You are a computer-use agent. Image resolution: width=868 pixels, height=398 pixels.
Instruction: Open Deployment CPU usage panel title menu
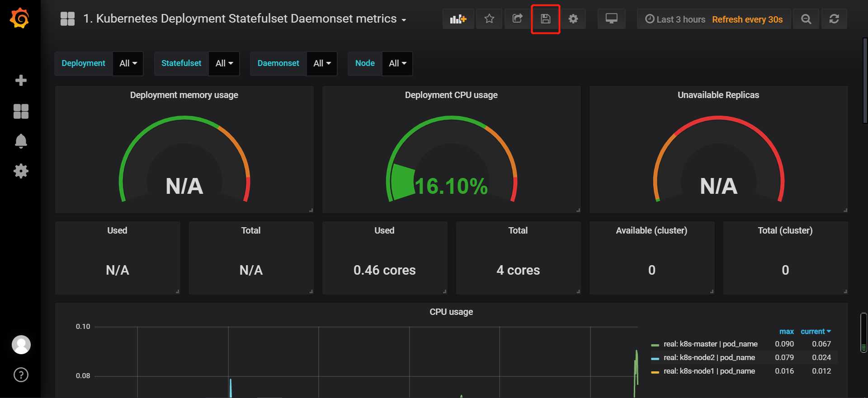(451, 95)
